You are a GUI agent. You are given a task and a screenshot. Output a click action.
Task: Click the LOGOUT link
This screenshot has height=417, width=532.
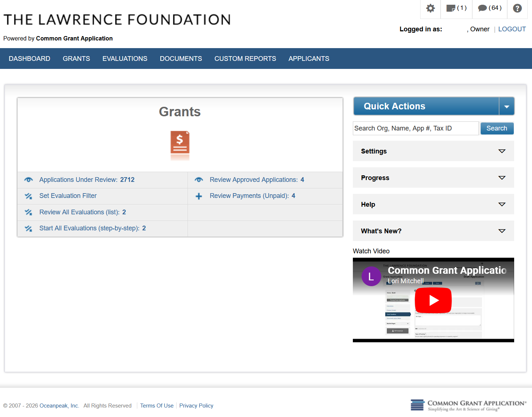(512, 29)
